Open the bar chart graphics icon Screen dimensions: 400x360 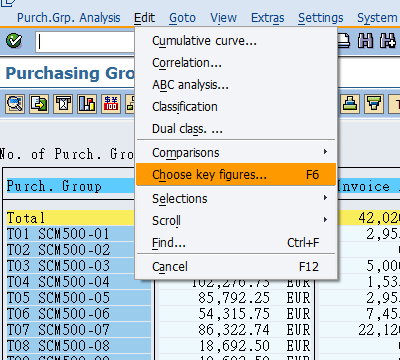(x=87, y=104)
